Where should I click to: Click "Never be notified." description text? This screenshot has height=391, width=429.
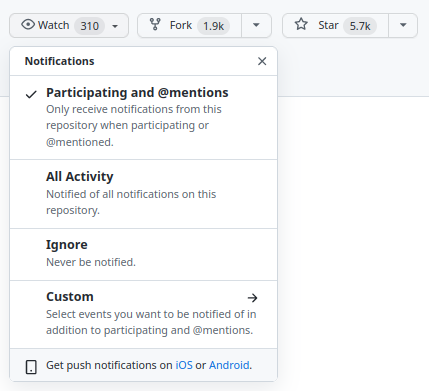tap(91, 262)
